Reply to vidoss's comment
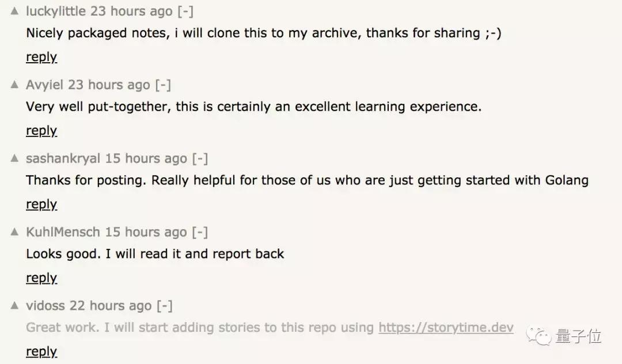622x364 pixels. point(41,352)
